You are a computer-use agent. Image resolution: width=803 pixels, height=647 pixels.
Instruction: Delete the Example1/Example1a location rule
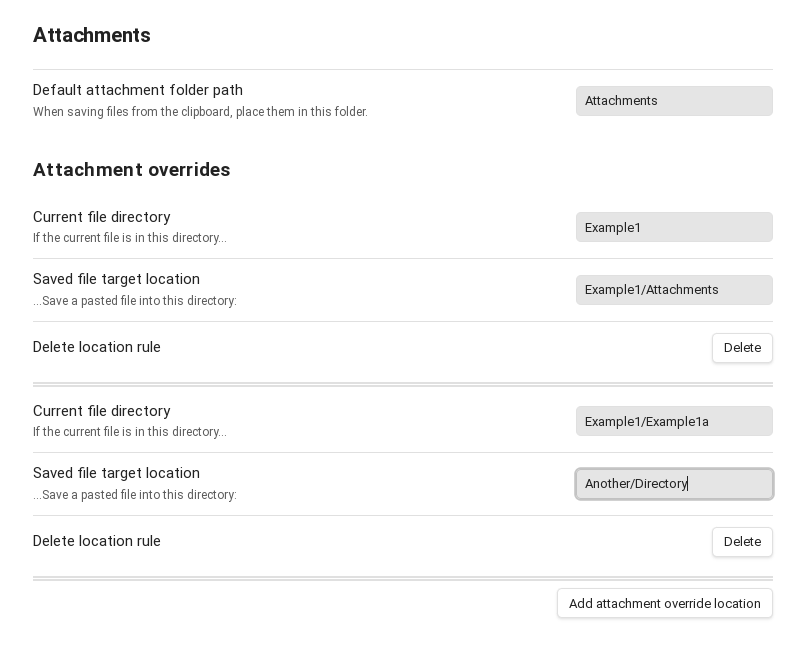[x=741, y=542]
